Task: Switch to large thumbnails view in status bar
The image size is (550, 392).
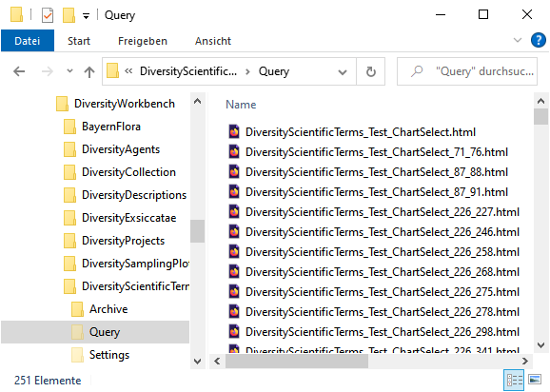Action: pyautogui.click(x=535, y=380)
